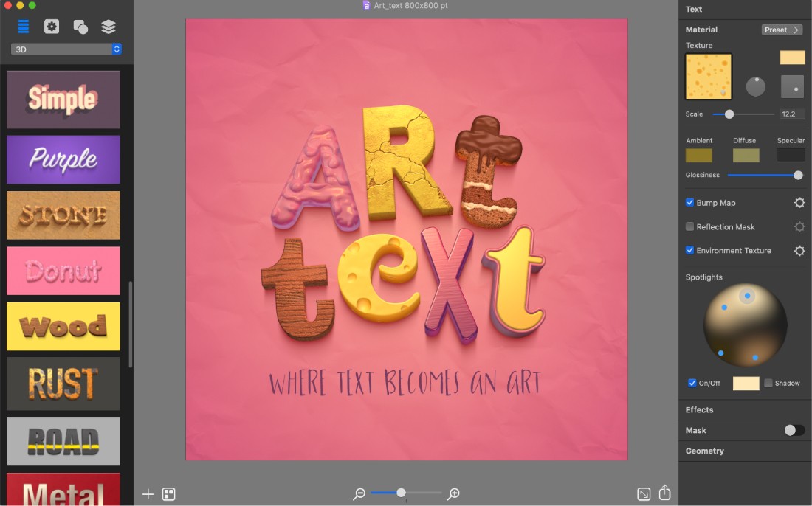This screenshot has width=812, height=506.
Task: Open Reflection Mask settings gear
Action: pyautogui.click(x=799, y=226)
